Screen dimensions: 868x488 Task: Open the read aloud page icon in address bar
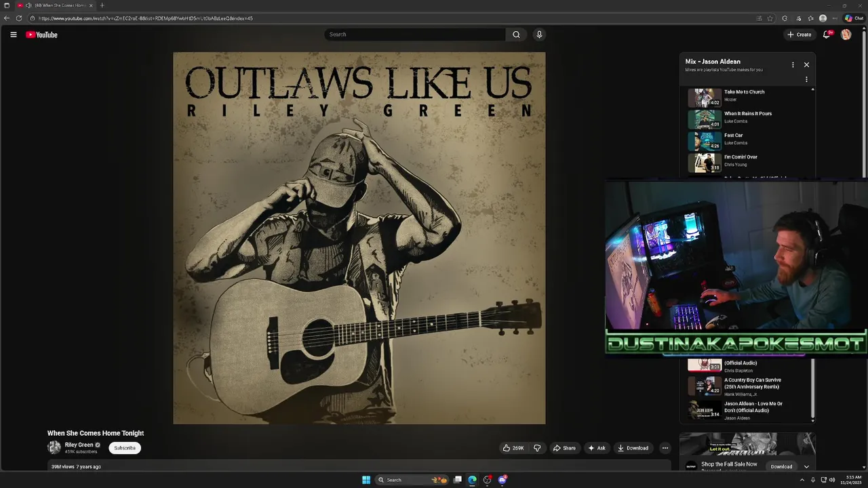pos(759,18)
